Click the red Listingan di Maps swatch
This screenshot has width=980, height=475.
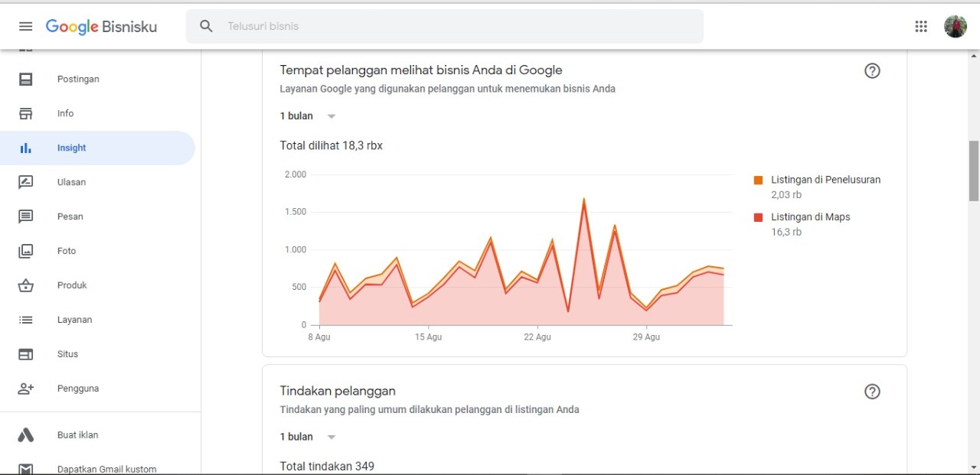pyautogui.click(x=758, y=217)
